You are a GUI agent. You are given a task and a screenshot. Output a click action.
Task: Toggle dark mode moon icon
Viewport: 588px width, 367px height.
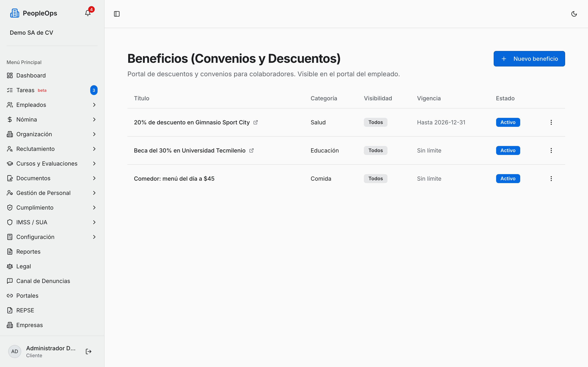point(574,14)
